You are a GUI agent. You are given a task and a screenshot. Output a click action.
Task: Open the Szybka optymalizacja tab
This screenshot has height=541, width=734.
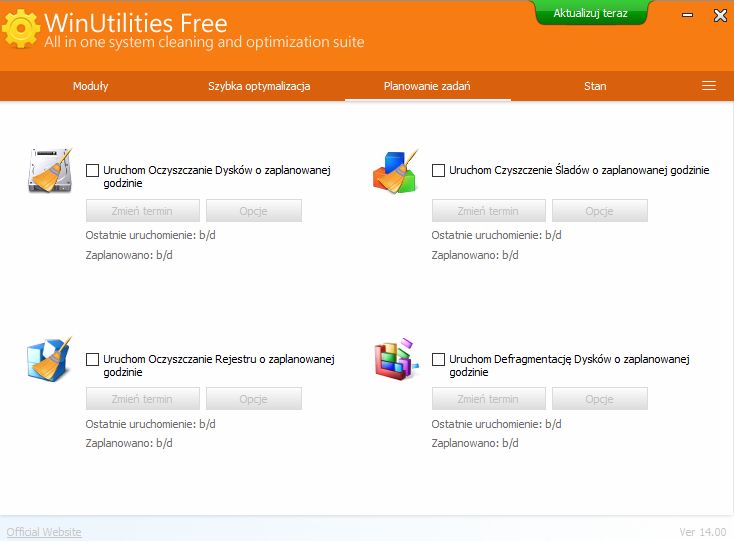point(259,86)
